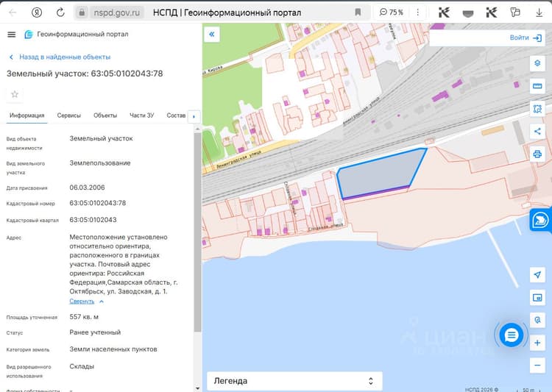The width and height of the screenshot is (552, 392).
Task: Click the area value 557 кв. м
Action: pyautogui.click(x=84, y=317)
